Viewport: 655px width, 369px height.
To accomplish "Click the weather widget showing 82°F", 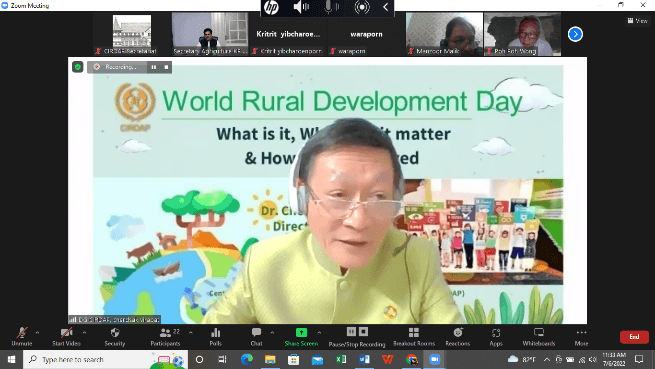I will tap(522, 359).
